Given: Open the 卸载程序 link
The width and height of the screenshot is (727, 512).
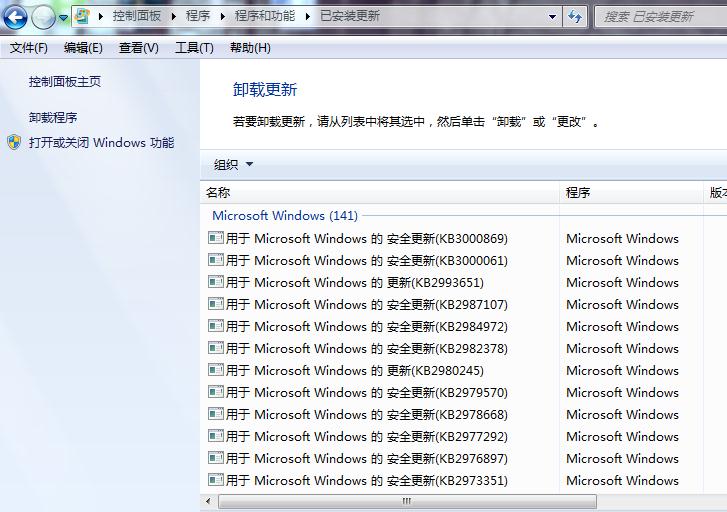Looking at the screenshot, I should point(53,117).
